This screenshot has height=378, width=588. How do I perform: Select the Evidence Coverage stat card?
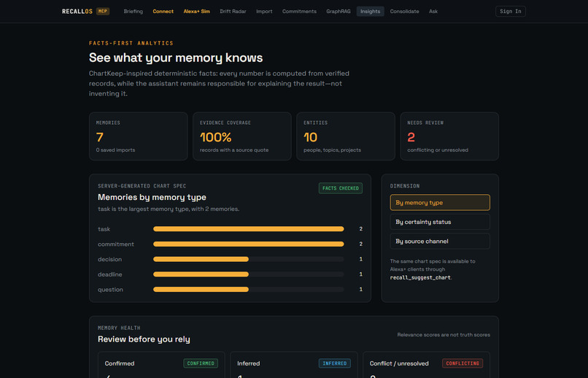pos(242,136)
